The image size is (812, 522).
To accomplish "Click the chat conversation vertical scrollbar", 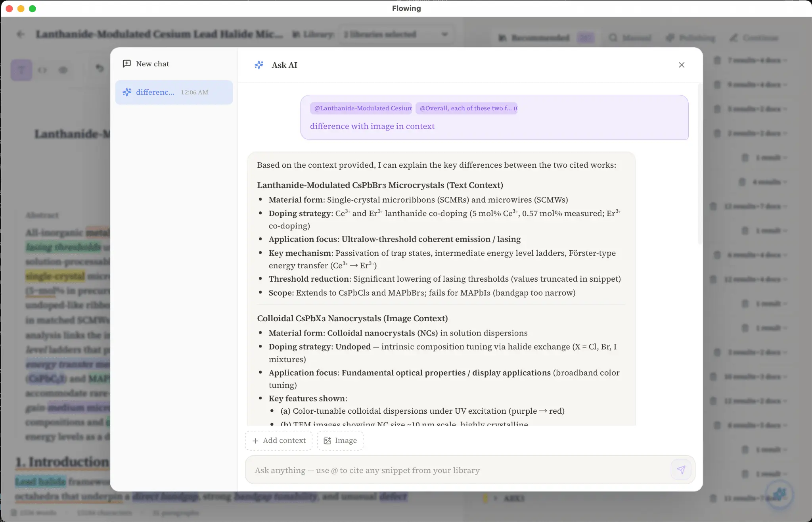I will coord(700,164).
